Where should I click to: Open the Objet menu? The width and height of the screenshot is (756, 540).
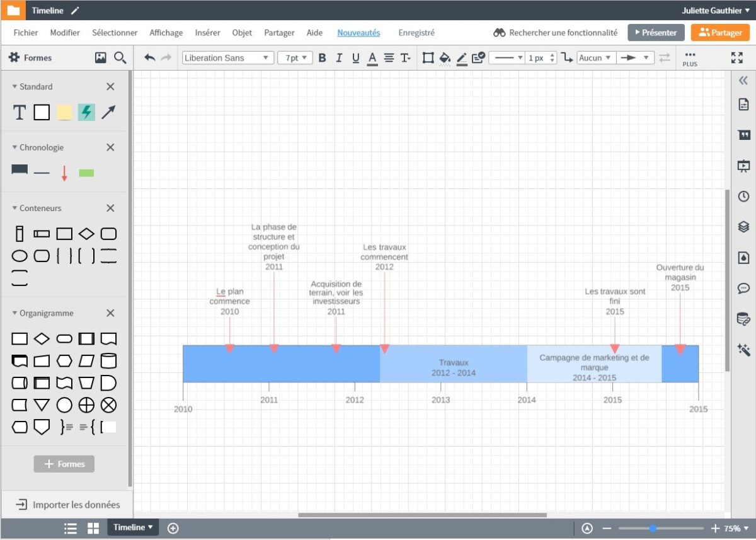click(x=242, y=33)
